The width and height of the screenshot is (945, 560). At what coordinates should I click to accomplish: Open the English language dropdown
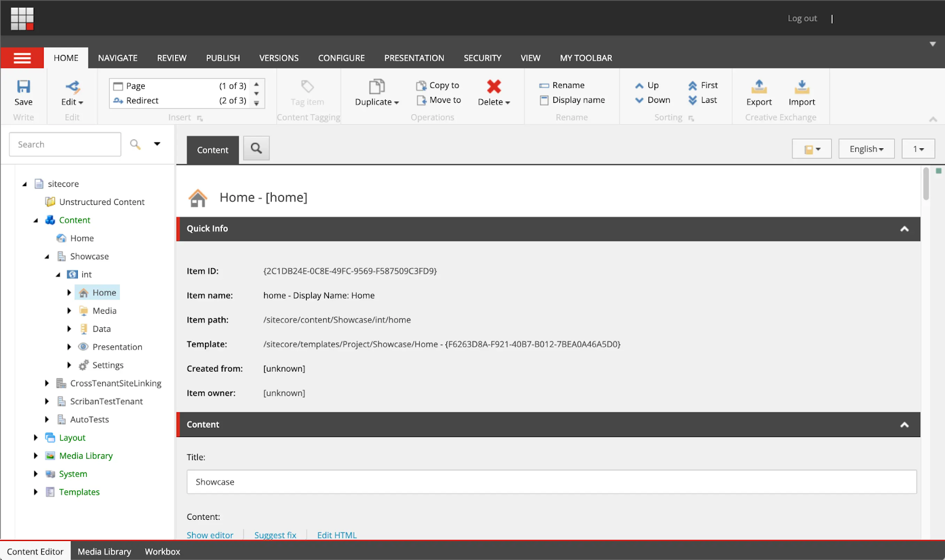[x=866, y=149]
